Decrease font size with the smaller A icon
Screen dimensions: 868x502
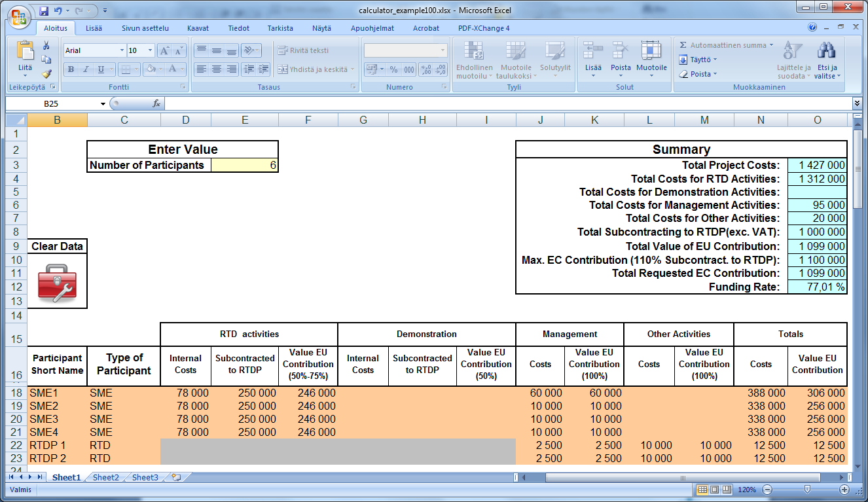(179, 50)
